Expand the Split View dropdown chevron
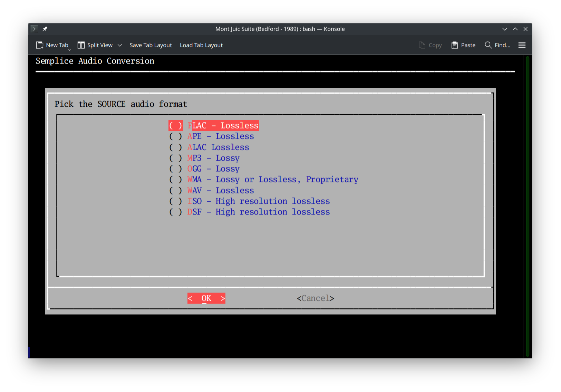The image size is (561, 392). (x=120, y=45)
